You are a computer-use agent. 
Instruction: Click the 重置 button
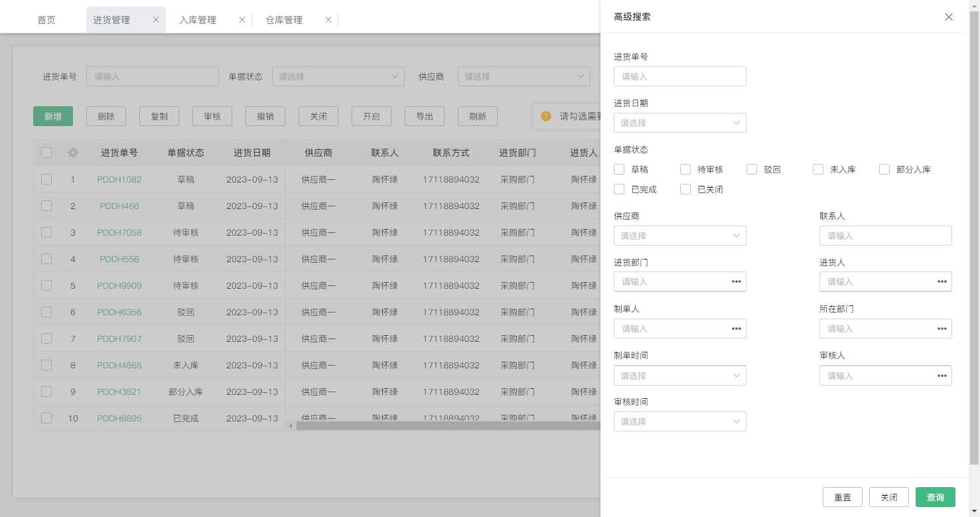pos(843,497)
